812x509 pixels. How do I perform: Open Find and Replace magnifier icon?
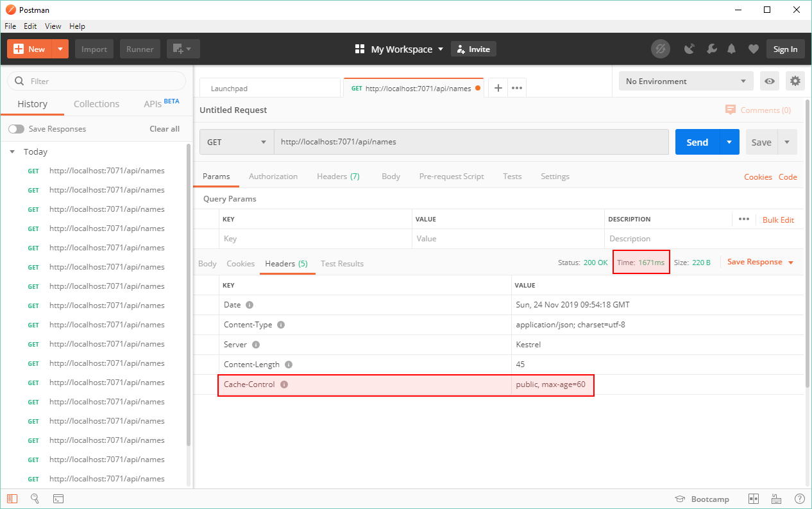point(35,499)
